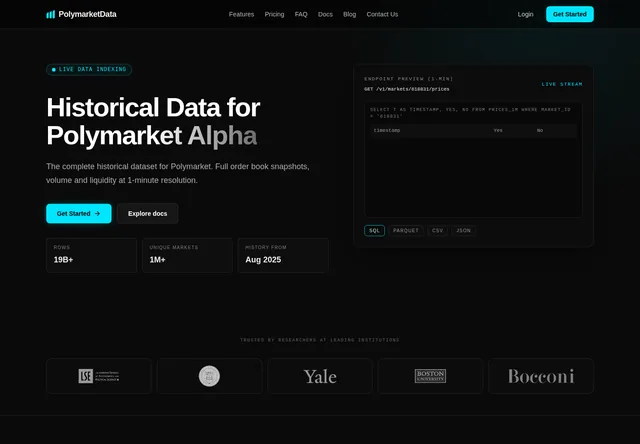Screen dimensions: 640x444
Task: Go to the Pricing page
Action: [x=274, y=14]
